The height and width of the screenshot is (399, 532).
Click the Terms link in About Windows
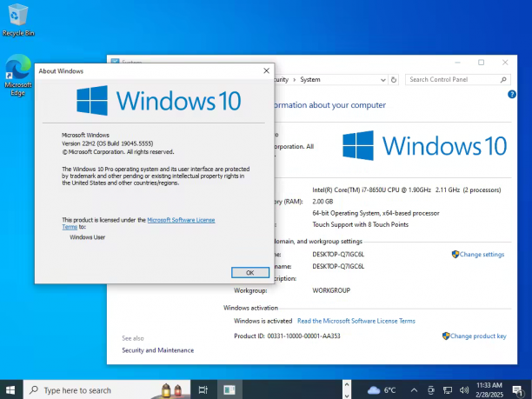(x=70, y=227)
